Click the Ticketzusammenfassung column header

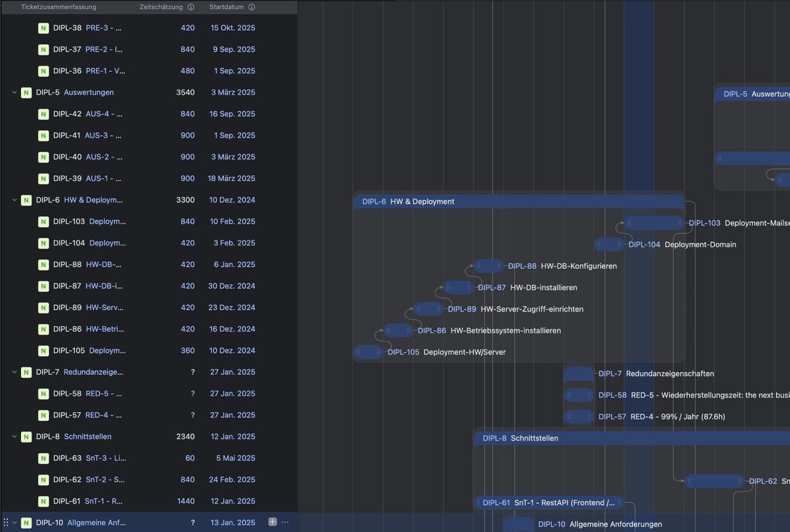(x=59, y=7)
